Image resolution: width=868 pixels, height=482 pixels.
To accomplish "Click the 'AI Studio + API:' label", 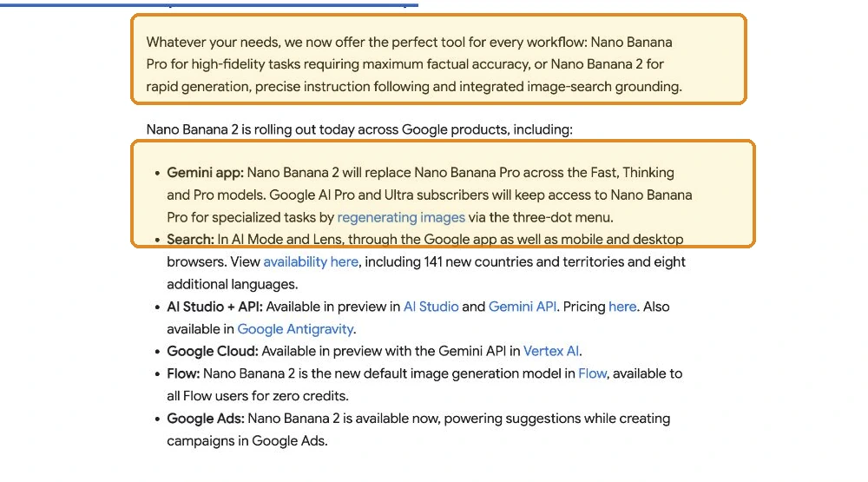I will point(214,307).
